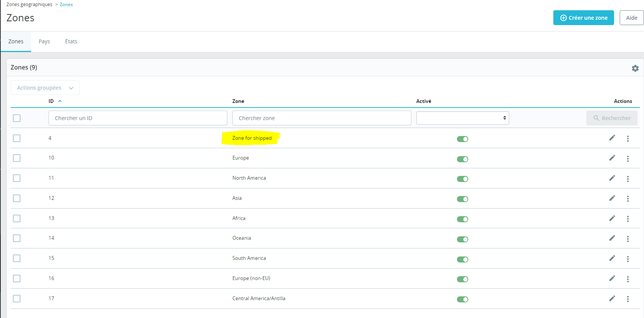This screenshot has height=318, width=644.
Task: Open three-dot menu for Oceania row
Action: 628,239
